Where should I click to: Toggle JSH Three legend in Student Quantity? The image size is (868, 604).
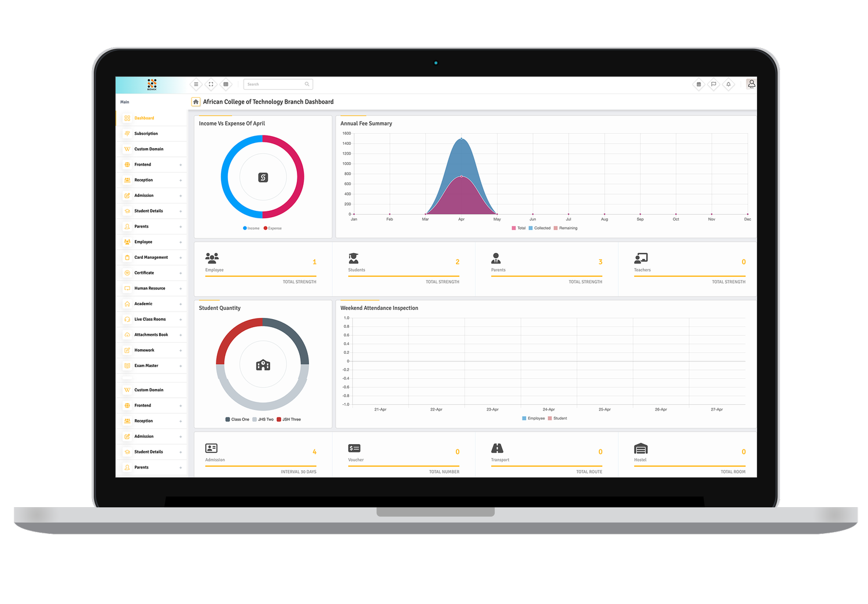click(x=289, y=419)
